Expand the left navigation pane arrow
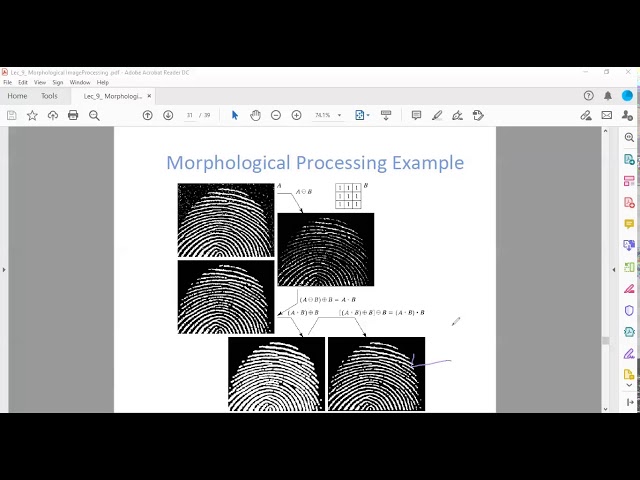This screenshot has height=480, width=640. point(4,269)
